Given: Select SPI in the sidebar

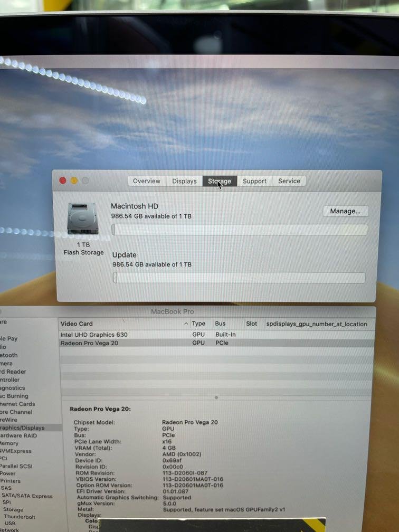Looking at the screenshot, I should click(6, 502).
